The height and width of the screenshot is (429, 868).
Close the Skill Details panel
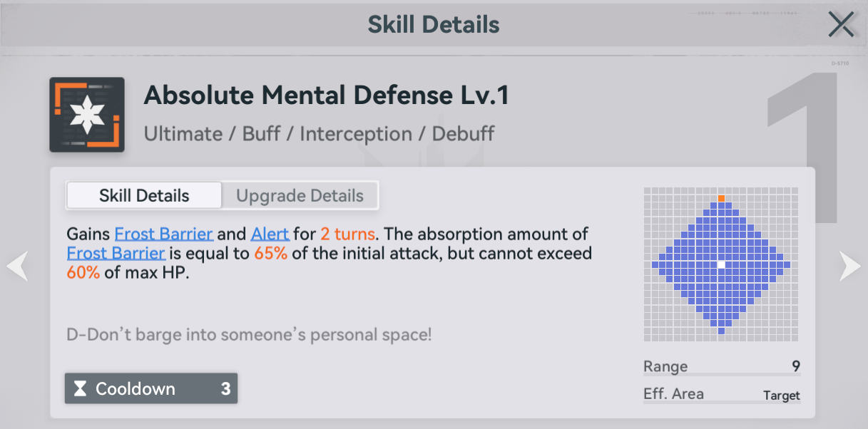841,25
